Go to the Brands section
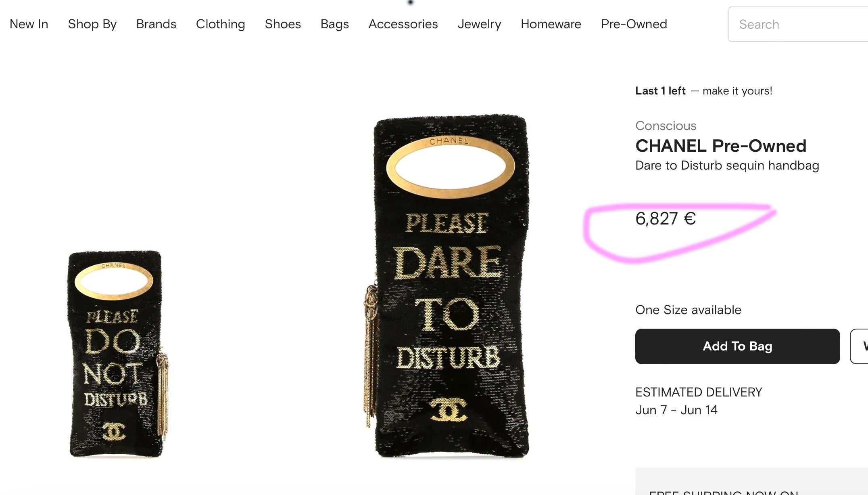The image size is (868, 495). pyautogui.click(x=156, y=24)
